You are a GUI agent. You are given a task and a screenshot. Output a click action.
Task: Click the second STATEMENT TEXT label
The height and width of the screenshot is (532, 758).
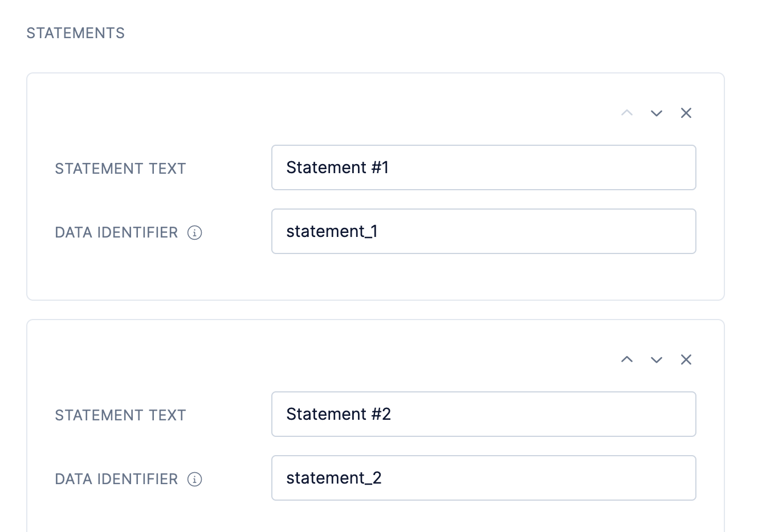point(120,415)
